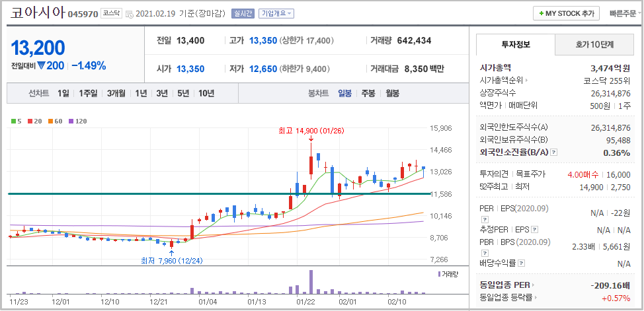Image resolution: width=644 pixels, height=311 pixels.
Task: Switch to the 호가10단계 tab
Action: (594, 45)
